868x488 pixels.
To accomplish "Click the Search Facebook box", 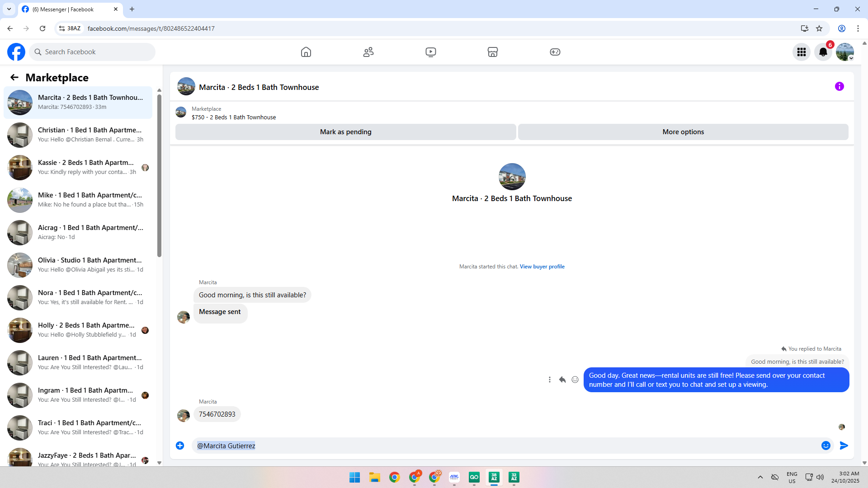I will pos(93,52).
